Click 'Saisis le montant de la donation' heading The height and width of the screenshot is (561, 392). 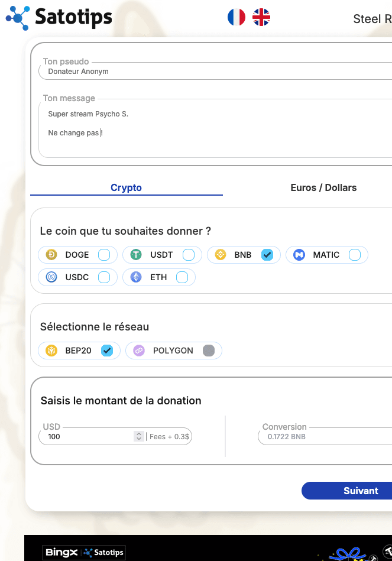click(x=121, y=401)
